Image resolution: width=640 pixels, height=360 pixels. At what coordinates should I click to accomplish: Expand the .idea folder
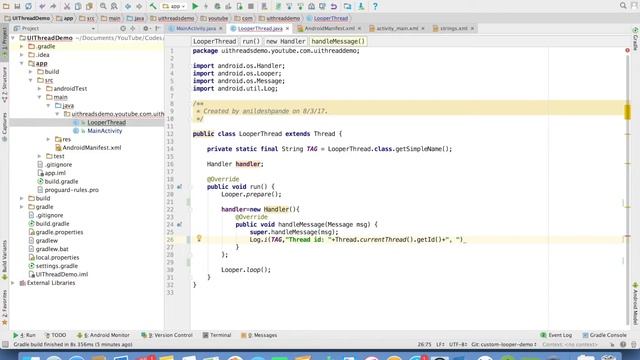[22, 55]
